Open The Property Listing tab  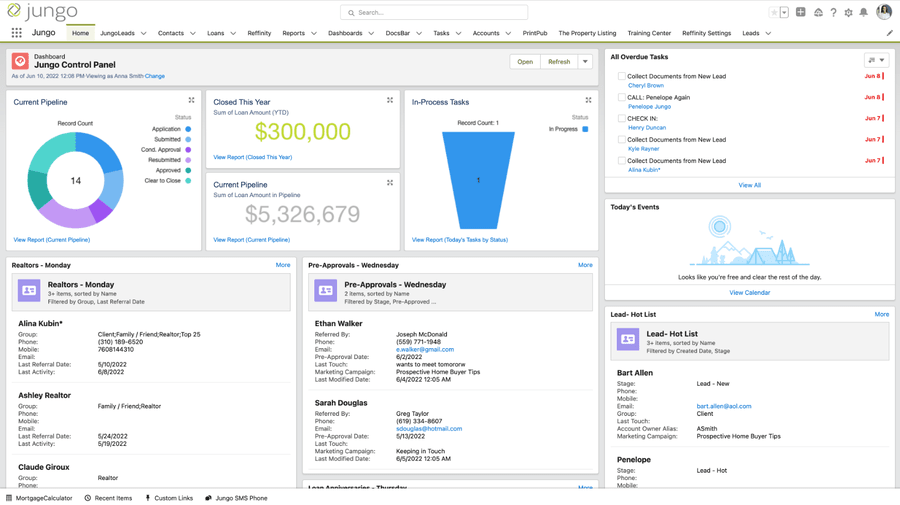tap(587, 33)
